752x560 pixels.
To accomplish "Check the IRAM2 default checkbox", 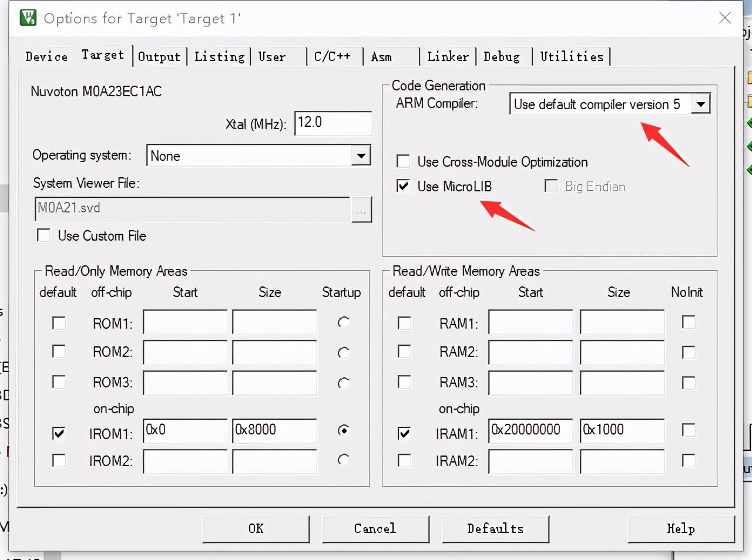I will 404,460.
